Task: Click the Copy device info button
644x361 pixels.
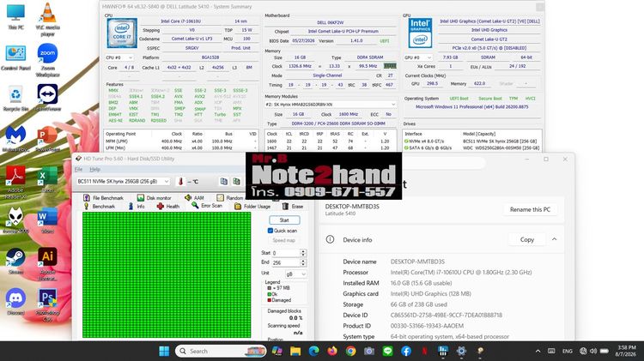Action: tap(527, 239)
